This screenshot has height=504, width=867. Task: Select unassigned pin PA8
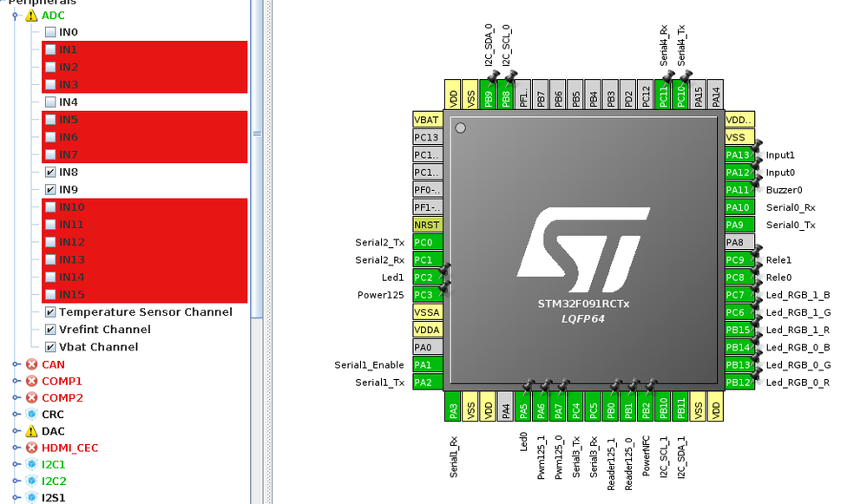(739, 242)
